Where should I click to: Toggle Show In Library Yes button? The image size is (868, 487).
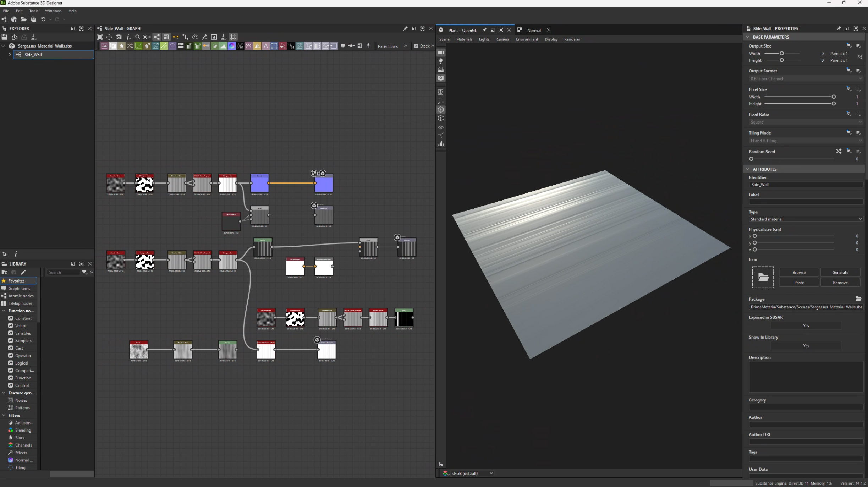pos(806,346)
